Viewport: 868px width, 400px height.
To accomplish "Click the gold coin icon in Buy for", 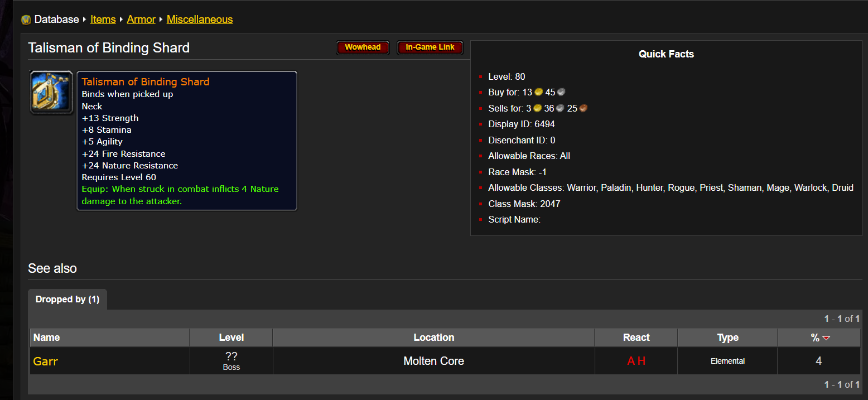I will coord(538,93).
